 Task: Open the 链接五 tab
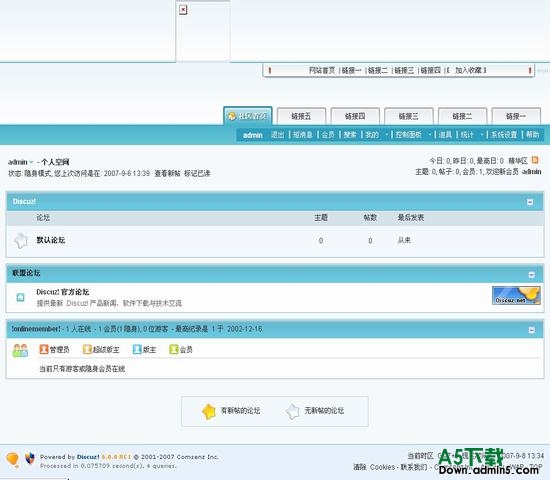tap(301, 116)
